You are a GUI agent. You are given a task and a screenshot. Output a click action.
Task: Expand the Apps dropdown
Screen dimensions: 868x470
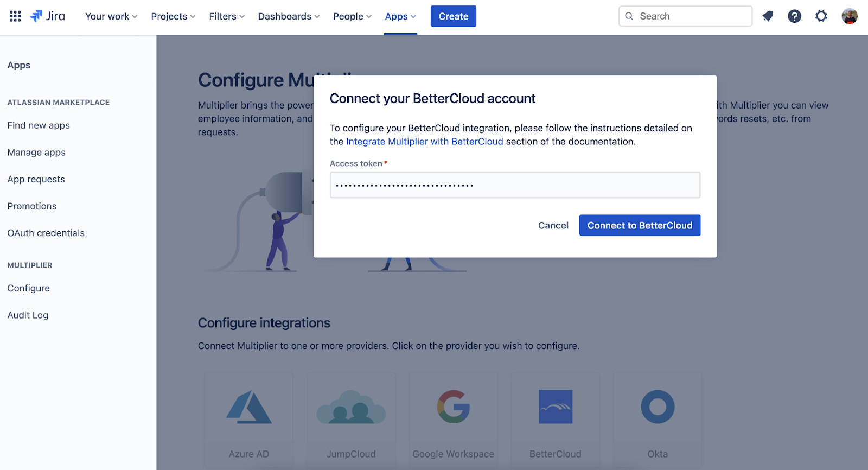[x=400, y=16]
